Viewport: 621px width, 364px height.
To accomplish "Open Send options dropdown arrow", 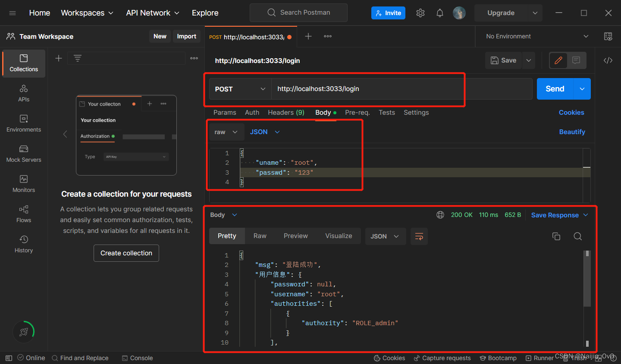I will [582, 89].
